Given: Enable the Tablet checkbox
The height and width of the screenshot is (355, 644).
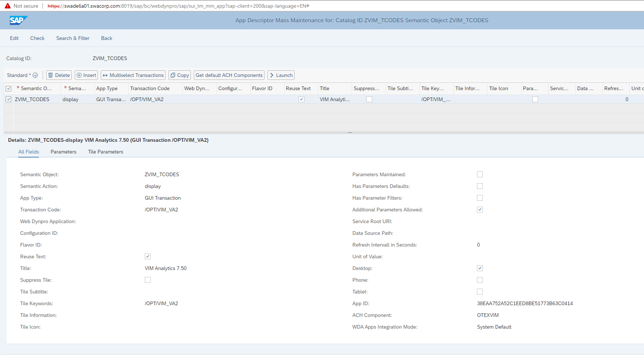Looking at the screenshot, I should (x=480, y=292).
